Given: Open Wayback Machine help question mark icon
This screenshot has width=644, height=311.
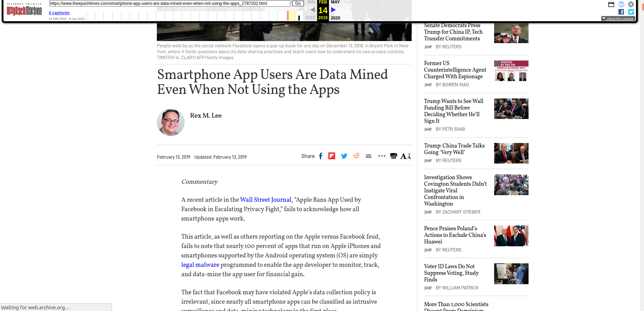Looking at the screenshot, I should pos(621,5).
